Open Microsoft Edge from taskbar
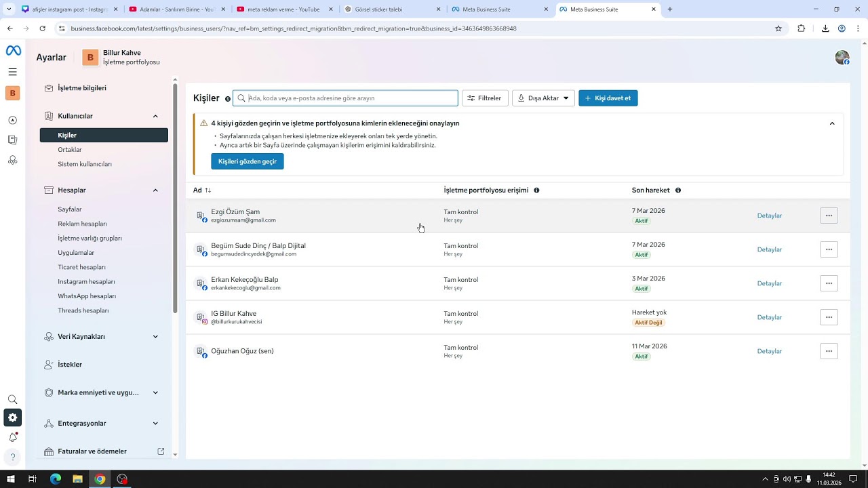This screenshot has height=488, width=868. click(56, 479)
